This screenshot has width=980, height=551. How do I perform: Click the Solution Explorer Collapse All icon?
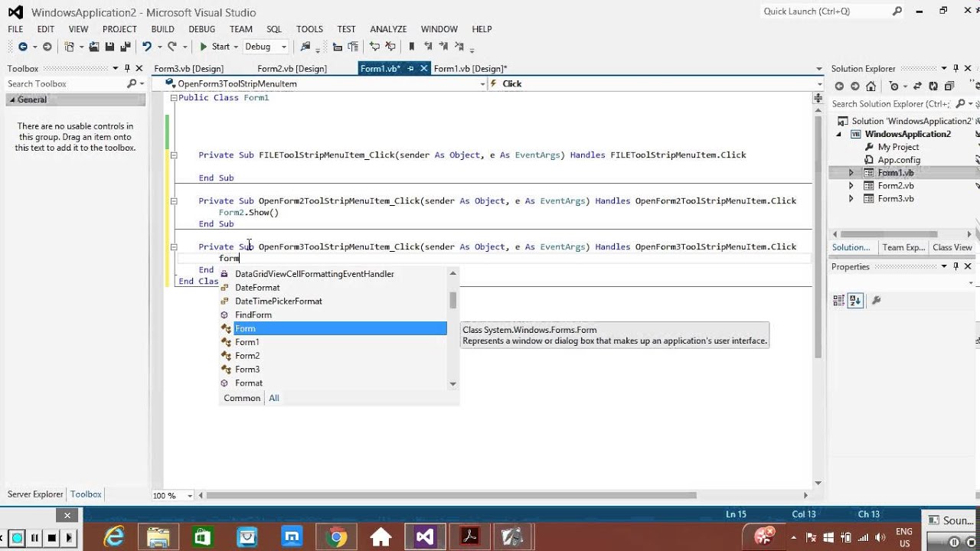point(950,86)
